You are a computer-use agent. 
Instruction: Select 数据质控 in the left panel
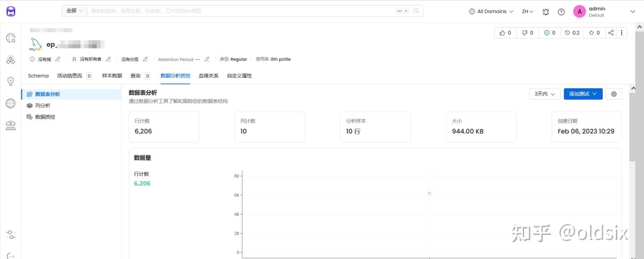tap(45, 117)
